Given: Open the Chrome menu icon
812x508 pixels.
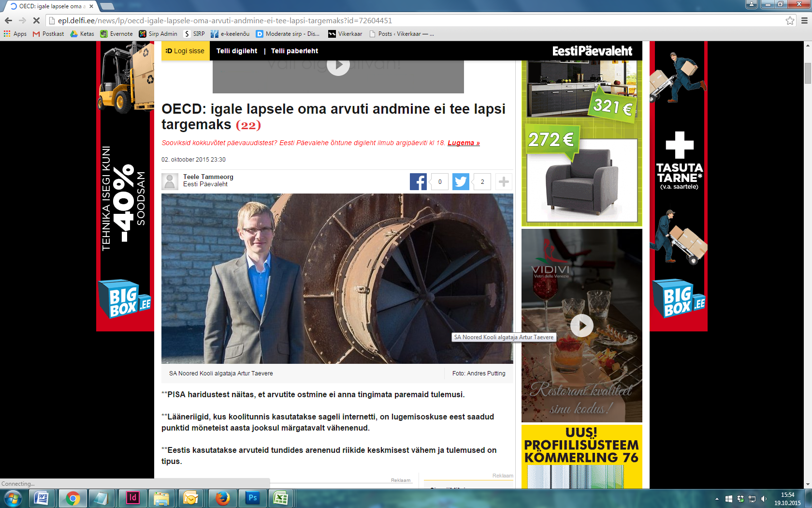Looking at the screenshot, I should (x=804, y=20).
